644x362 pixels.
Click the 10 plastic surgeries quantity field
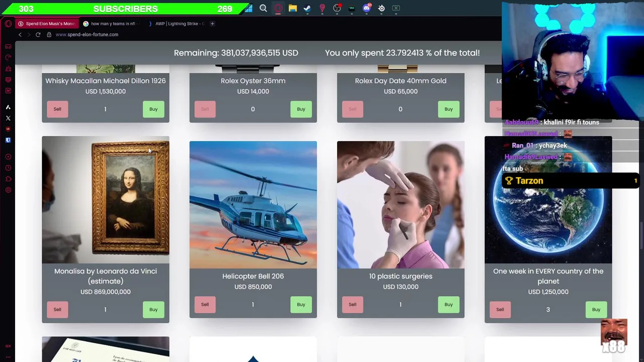[x=400, y=305]
